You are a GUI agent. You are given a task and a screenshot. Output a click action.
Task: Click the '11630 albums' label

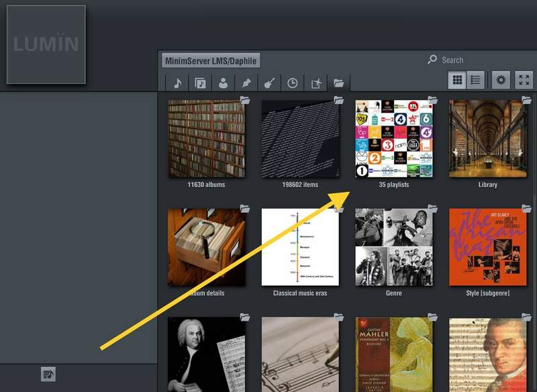click(x=206, y=185)
